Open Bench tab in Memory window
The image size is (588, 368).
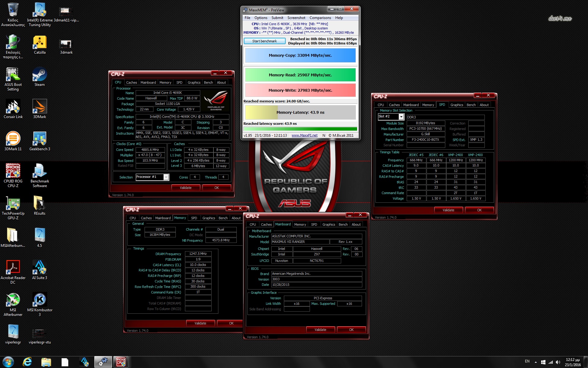point(223,218)
